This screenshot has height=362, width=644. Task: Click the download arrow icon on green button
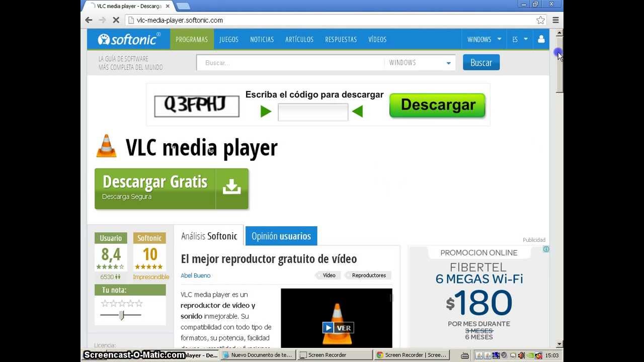point(232,187)
